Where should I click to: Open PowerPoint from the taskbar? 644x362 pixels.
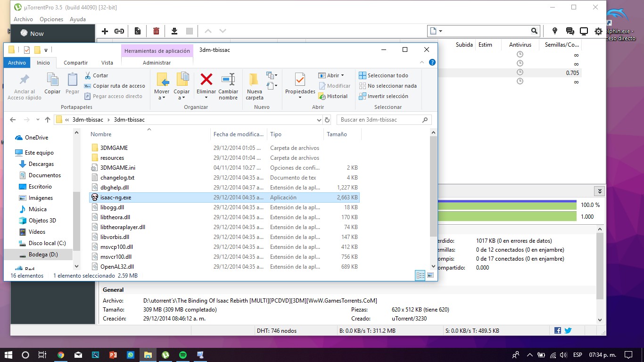tap(113, 354)
